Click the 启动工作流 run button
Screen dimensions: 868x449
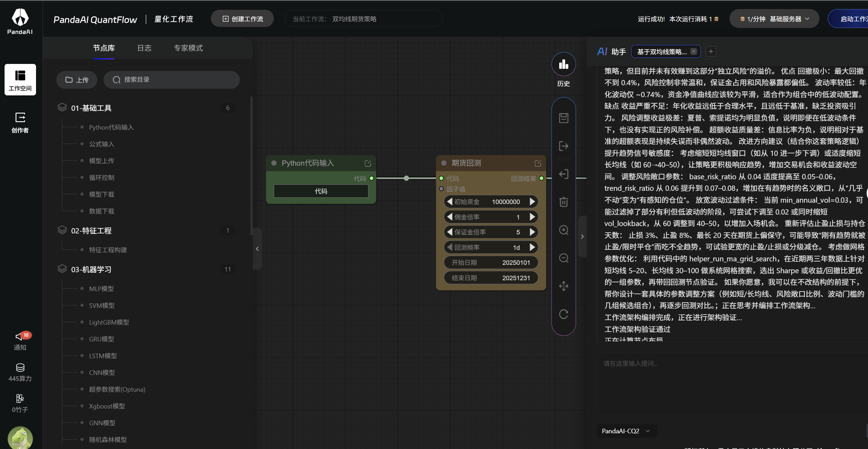(x=848, y=19)
